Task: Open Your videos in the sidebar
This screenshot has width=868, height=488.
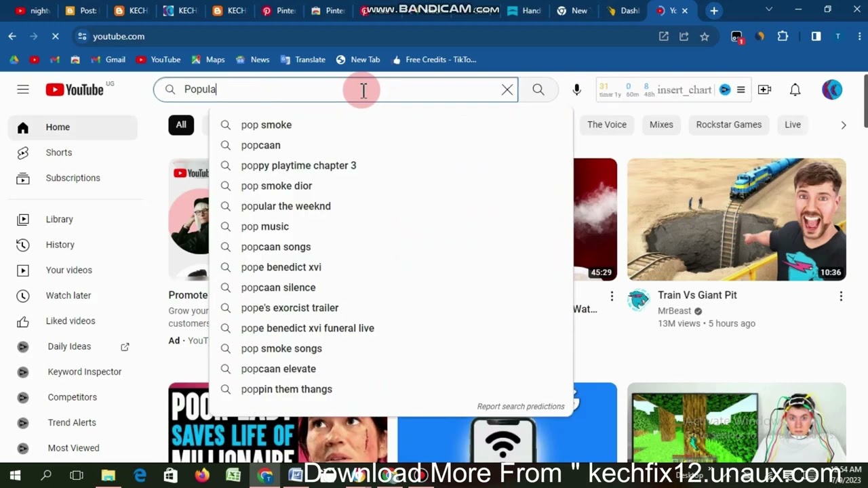Action: click(73, 270)
